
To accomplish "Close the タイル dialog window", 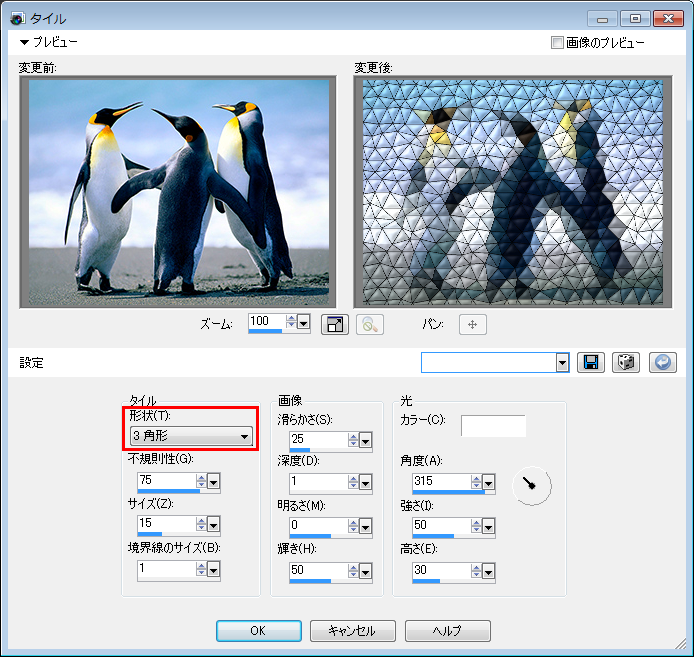I will 668,19.
